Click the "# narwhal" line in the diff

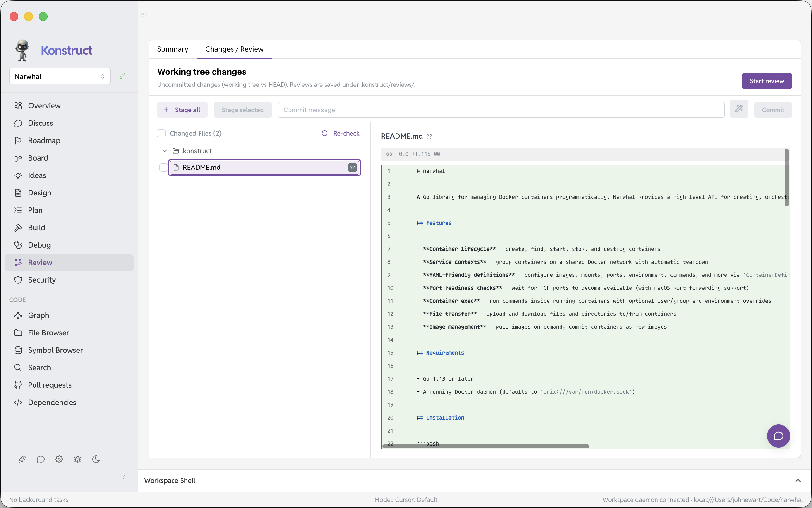click(431, 171)
